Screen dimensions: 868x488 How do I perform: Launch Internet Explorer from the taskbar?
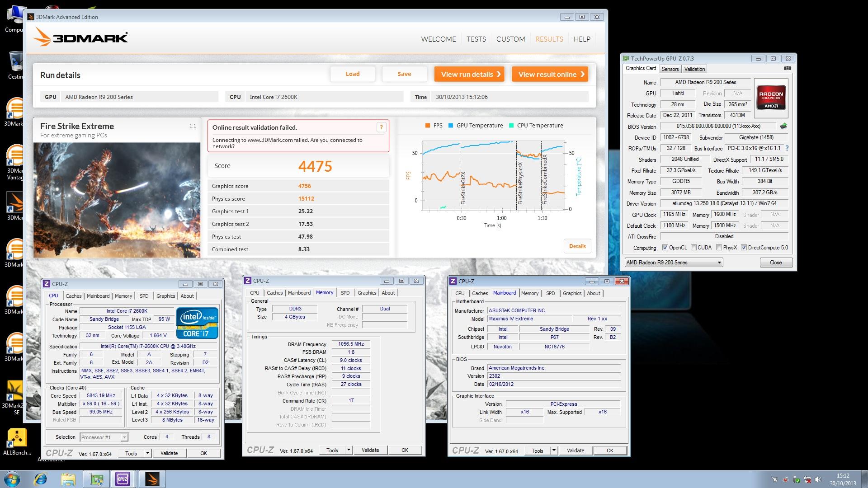pyautogui.click(x=41, y=479)
